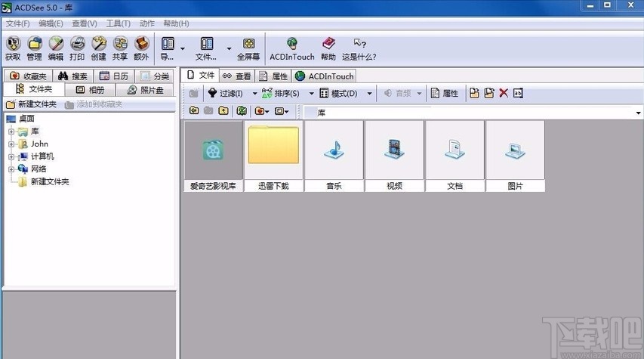Open dropdown arrow beside 文件... icon
The width and height of the screenshot is (644, 359).
(229, 48)
